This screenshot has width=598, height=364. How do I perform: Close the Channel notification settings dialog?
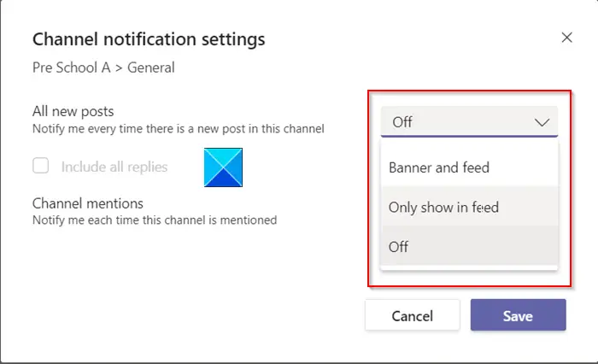566,38
